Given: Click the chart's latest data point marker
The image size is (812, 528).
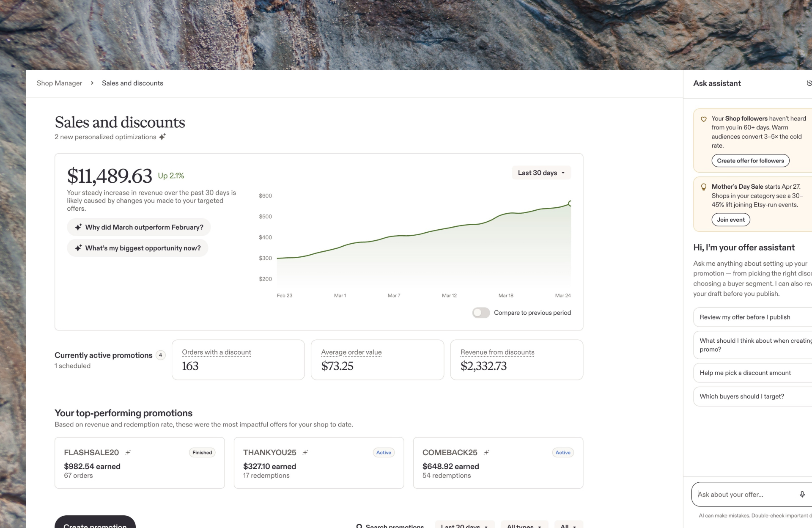Looking at the screenshot, I should pos(570,203).
